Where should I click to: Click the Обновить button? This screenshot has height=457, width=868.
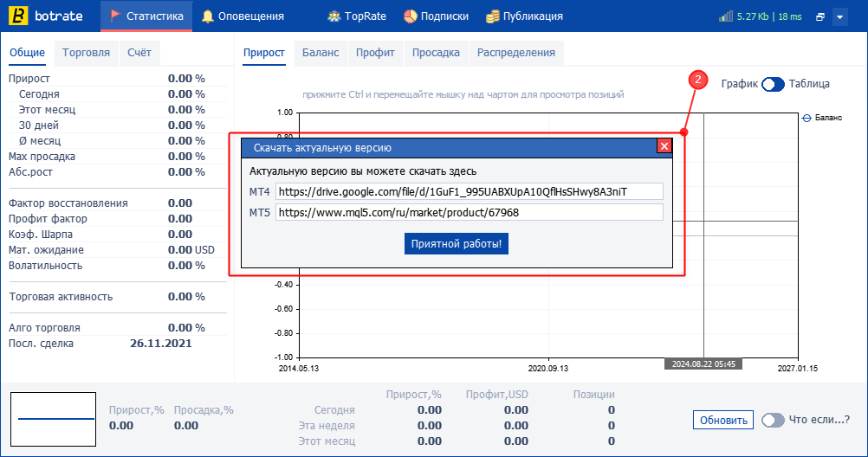(x=723, y=420)
